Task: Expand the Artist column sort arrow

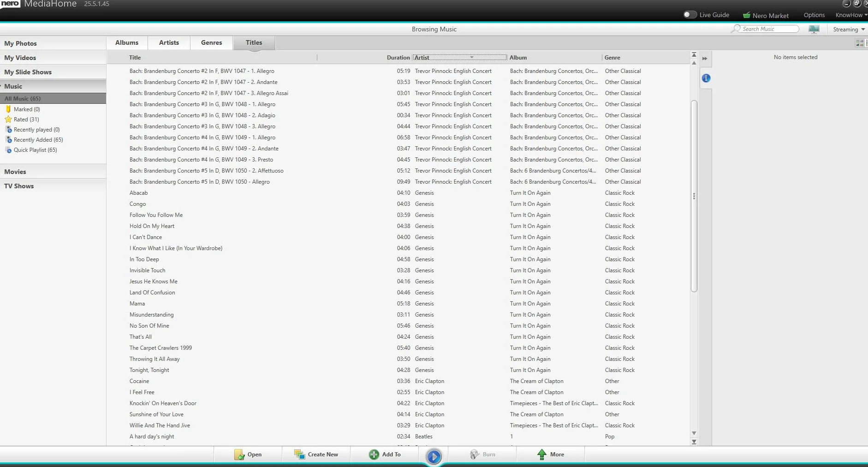Action: 471,57
